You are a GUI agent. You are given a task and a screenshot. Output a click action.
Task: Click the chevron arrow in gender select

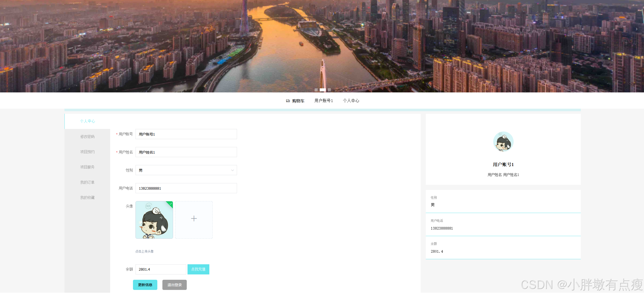coord(232,170)
